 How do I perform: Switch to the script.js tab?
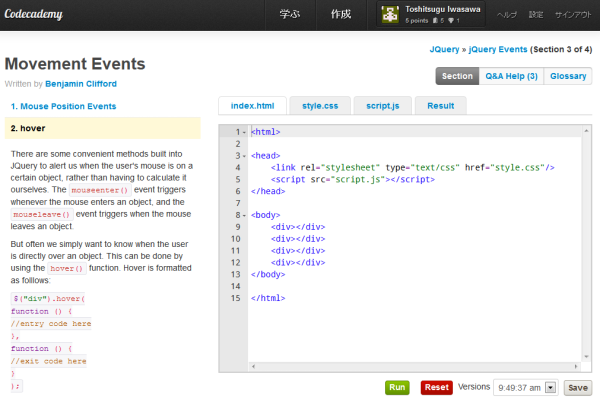click(x=383, y=106)
